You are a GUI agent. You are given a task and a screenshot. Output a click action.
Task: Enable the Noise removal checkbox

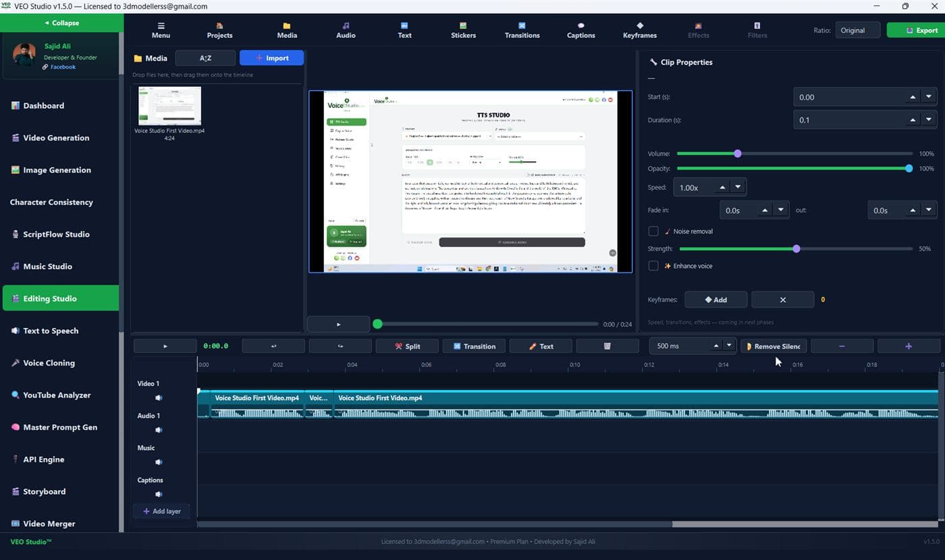pyautogui.click(x=653, y=231)
